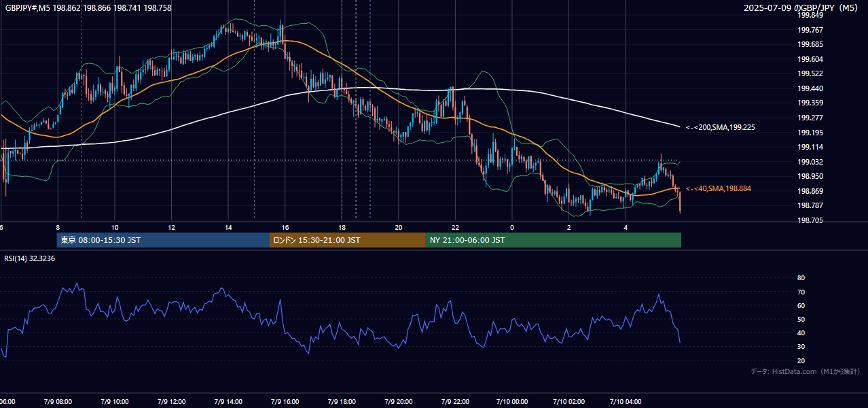Click price axis label 199.440
Viewport: 868px width, 408px height.
coord(810,88)
